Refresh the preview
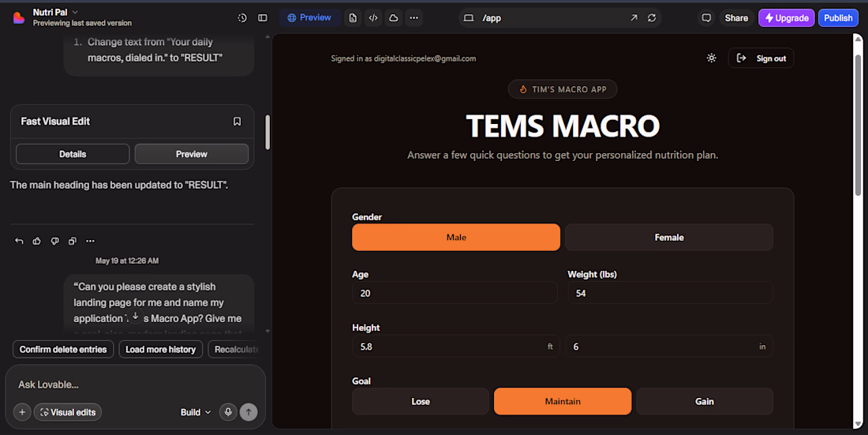This screenshot has width=868, height=435. click(652, 17)
